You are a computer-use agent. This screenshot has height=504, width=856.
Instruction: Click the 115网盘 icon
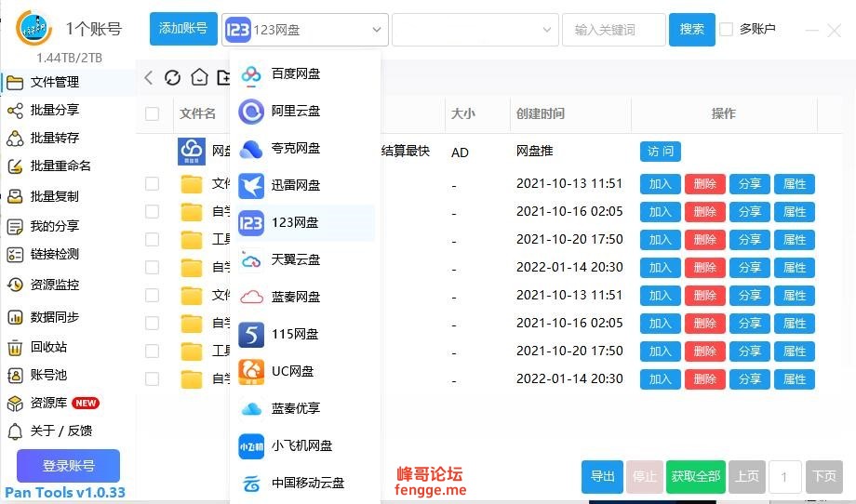(251, 334)
